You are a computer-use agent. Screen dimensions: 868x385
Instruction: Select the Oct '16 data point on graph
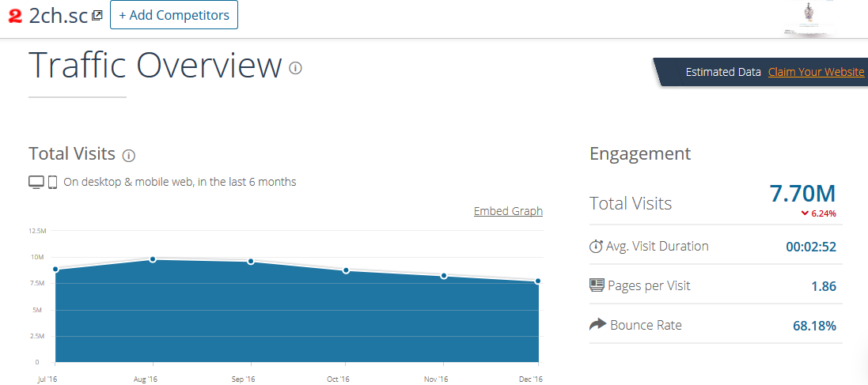click(347, 270)
